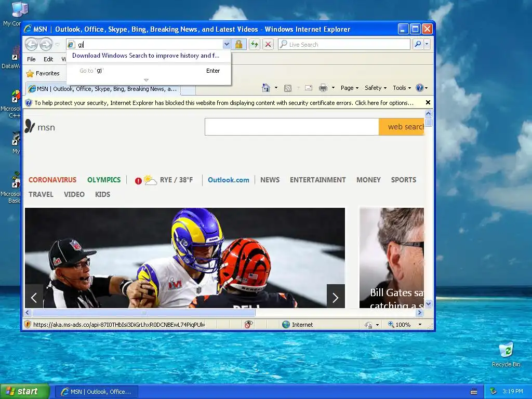
Task: Click the Forward navigation arrow button
Action: pyautogui.click(x=46, y=45)
